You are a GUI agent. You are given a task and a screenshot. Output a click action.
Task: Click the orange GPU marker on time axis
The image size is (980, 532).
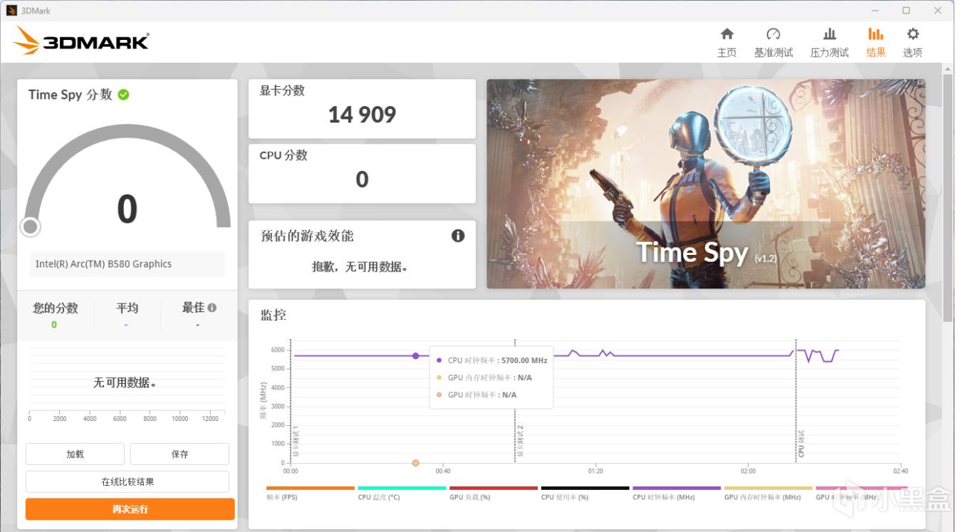[x=416, y=463]
